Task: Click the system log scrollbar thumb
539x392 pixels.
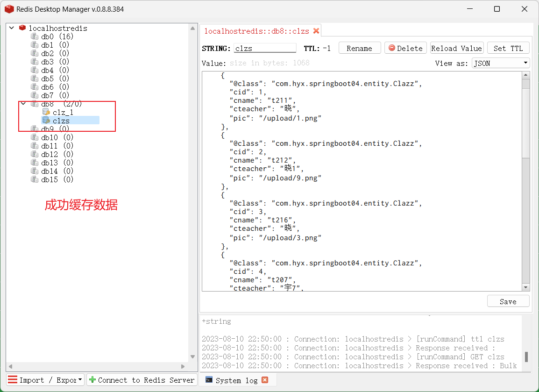Action: [x=526, y=356]
